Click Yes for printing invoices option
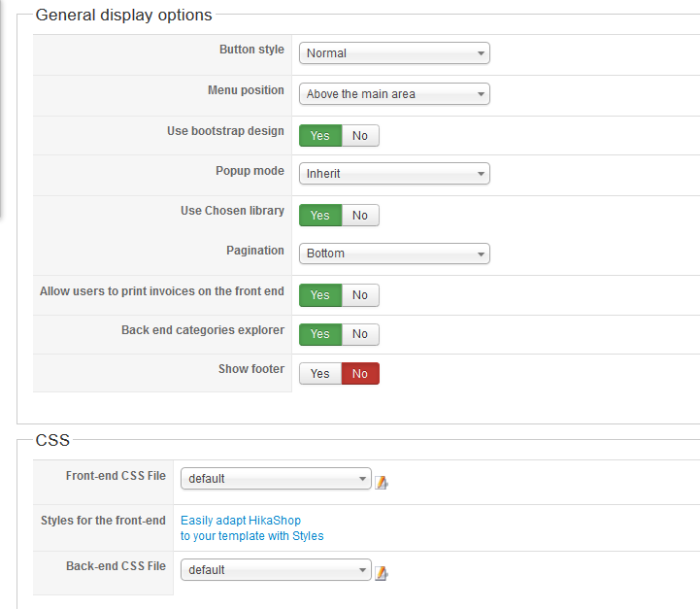The width and height of the screenshot is (700, 609). tap(320, 295)
